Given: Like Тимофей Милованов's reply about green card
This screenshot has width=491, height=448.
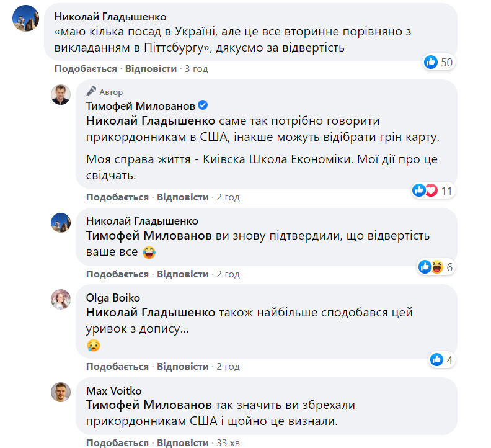Looking at the screenshot, I should (117, 197).
